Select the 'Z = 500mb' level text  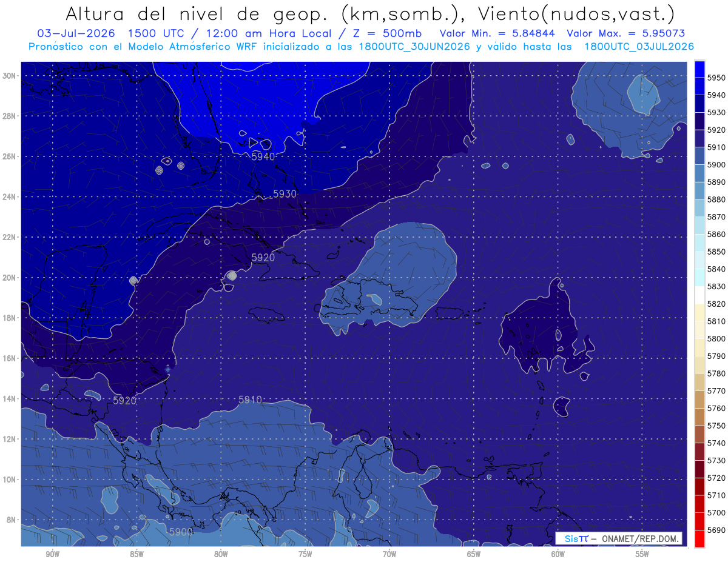click(388, 33)
